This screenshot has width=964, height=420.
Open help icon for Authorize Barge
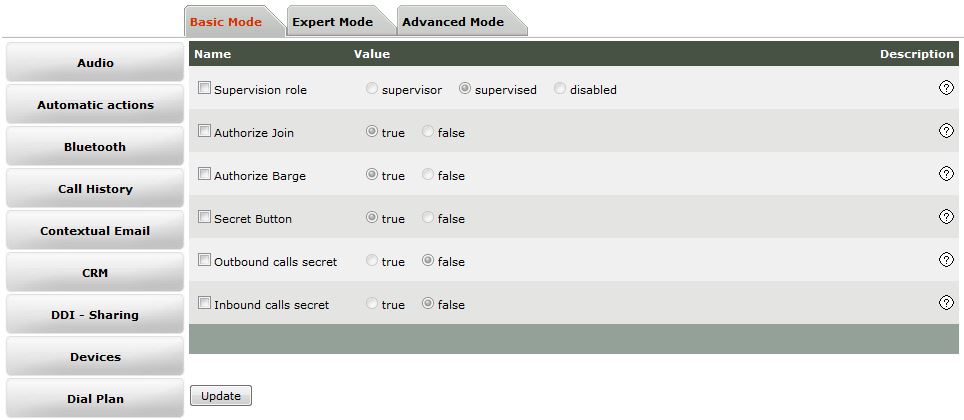[x=946, y=174]
